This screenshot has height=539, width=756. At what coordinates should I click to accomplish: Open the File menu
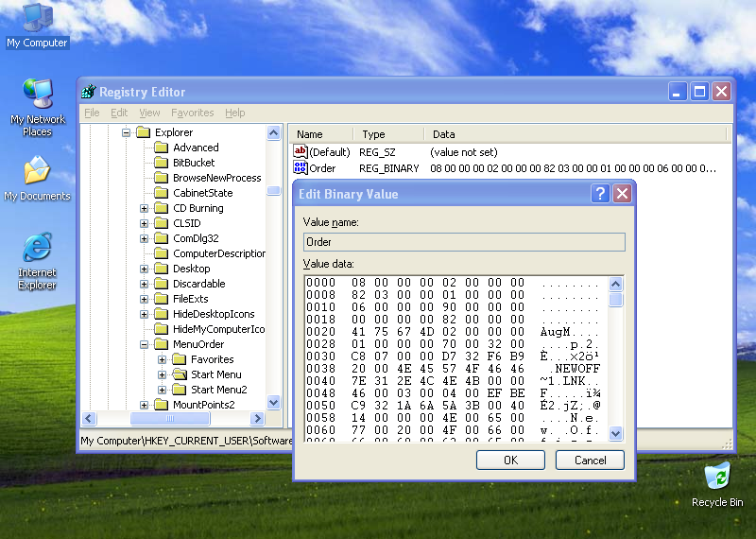pyautogui.click(x=92, y=113)
